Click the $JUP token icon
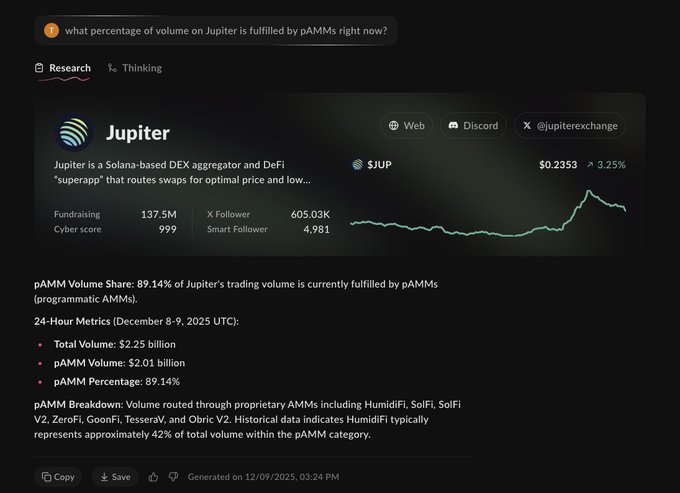 [x=358, y=165]
